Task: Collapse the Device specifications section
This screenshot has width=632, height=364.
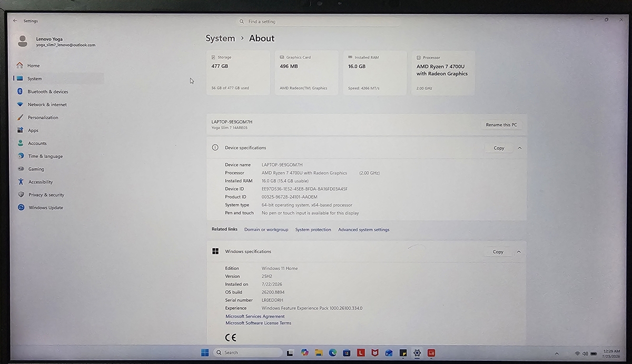Action: coord(519,148)
